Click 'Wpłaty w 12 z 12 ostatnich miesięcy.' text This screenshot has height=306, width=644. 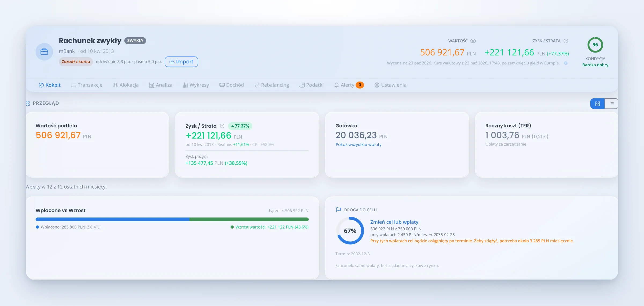coord(66,187)
